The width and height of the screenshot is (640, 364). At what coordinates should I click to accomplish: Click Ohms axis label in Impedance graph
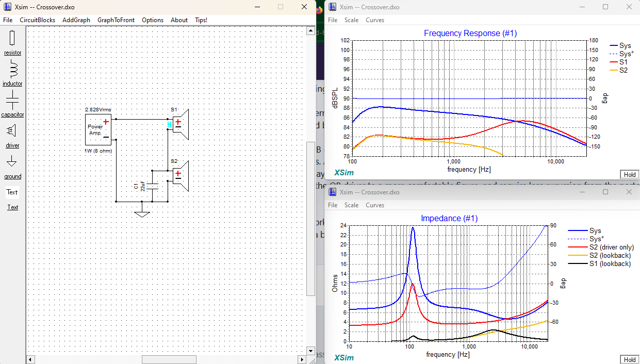point(335,283)
